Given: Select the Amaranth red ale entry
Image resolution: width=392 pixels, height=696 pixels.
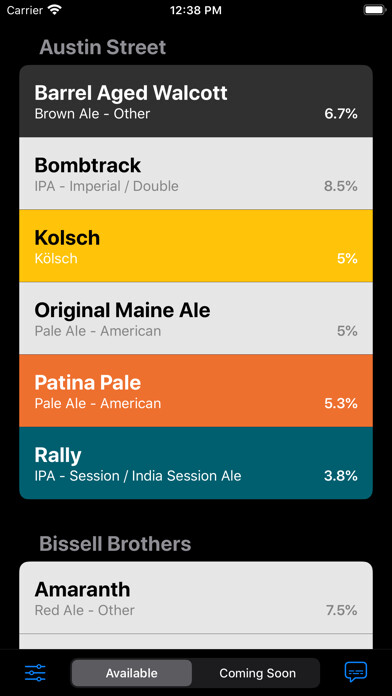Looking at the screenshot, I should (x=196, y=597).
